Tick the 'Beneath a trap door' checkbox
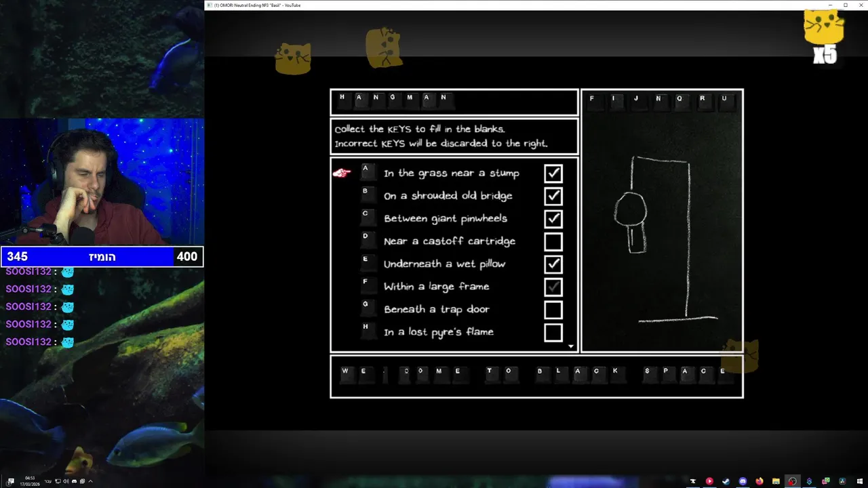Image resolution: width=868 pixels, height=488 pixels. (553, 310)
